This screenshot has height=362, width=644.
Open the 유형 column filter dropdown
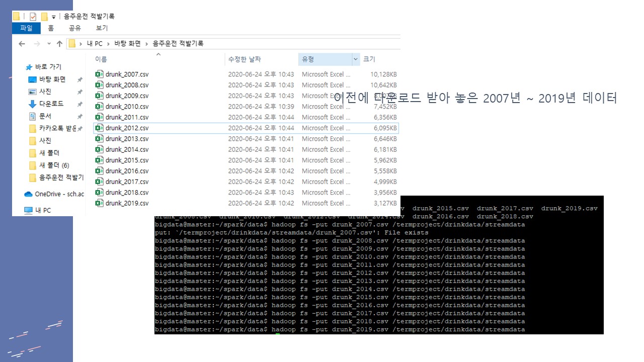(356, 59)
